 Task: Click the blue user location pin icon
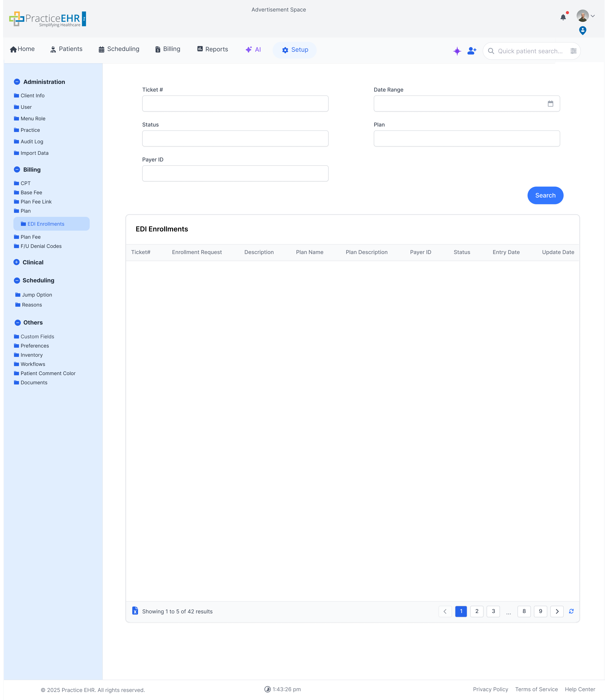click(582, 30)
